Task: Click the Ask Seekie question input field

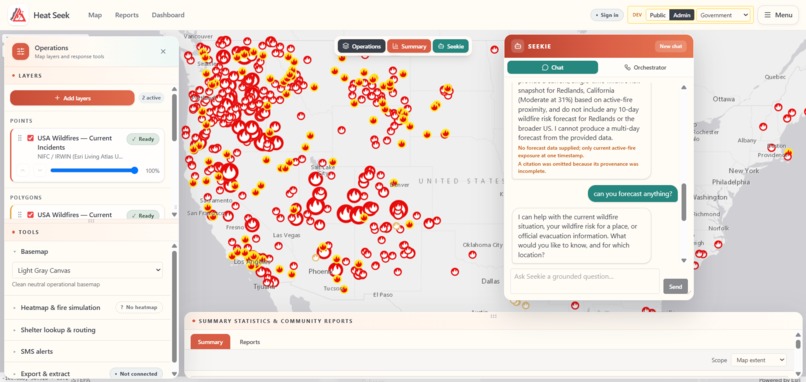Action: coord(585,281)
